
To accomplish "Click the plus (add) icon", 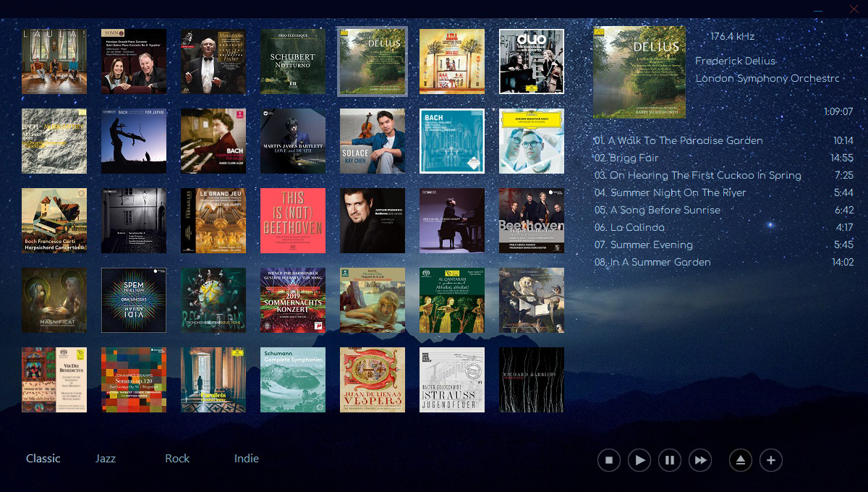I will [771, 460].
